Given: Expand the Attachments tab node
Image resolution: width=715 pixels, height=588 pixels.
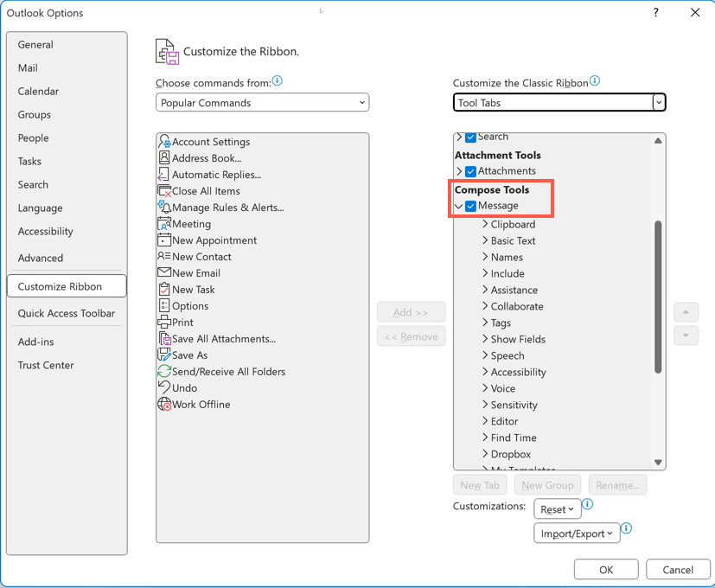Looking at the screenshot, I should [x=459, y=171].
